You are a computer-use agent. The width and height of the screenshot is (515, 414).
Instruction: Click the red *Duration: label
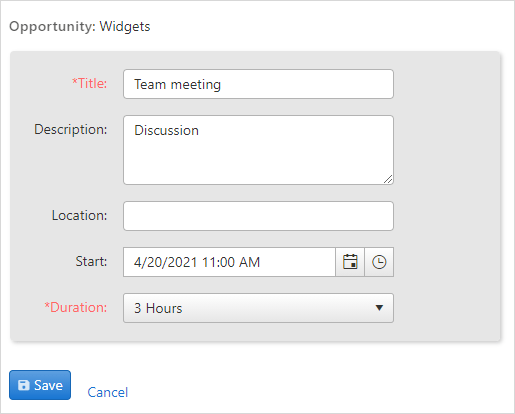coord(76,307)
